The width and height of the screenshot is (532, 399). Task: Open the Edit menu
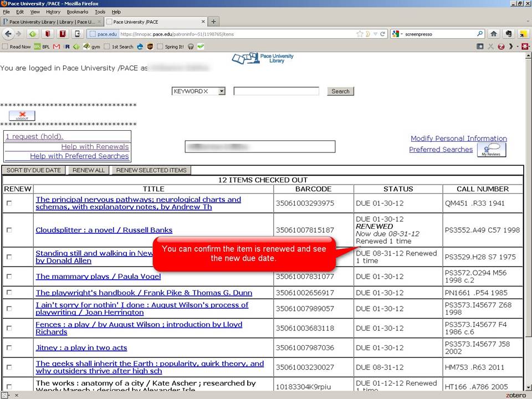tap(20, 12)
